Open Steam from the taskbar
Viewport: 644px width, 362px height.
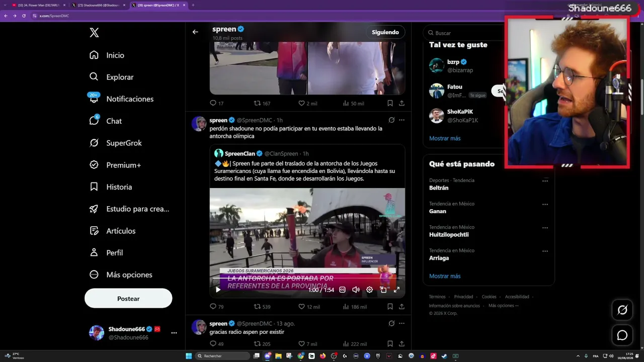click(444, 356)
